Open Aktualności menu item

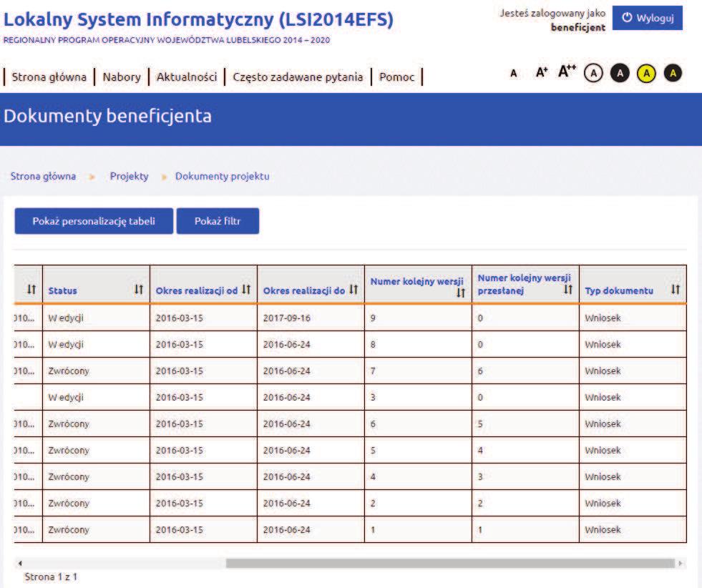187,77
